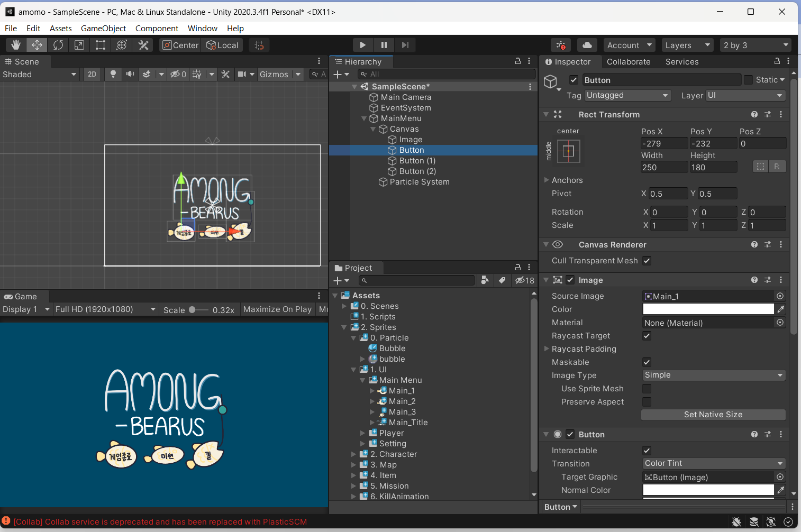Toggle Cull Transparent Mesh checkbox

click(x=647, y=261)
